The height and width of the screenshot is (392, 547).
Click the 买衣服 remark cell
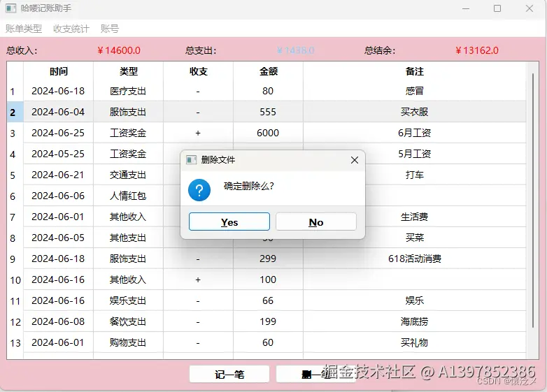(414, 112)
